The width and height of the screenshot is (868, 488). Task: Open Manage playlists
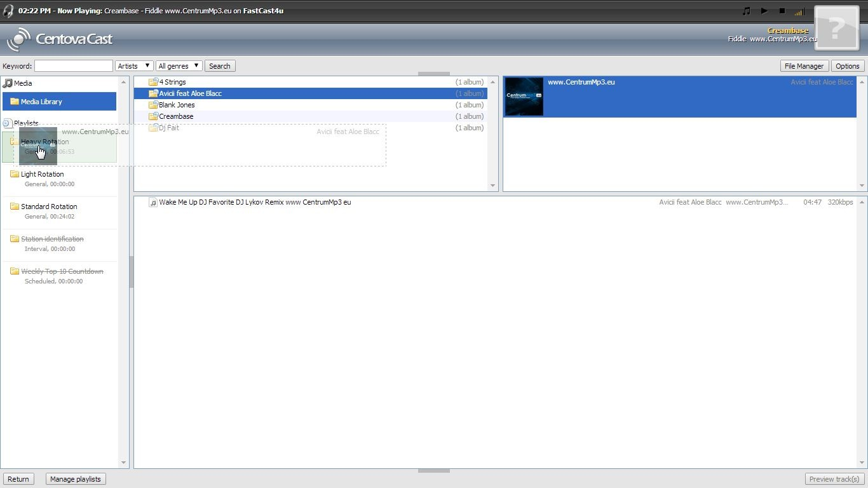pos(76,479)
